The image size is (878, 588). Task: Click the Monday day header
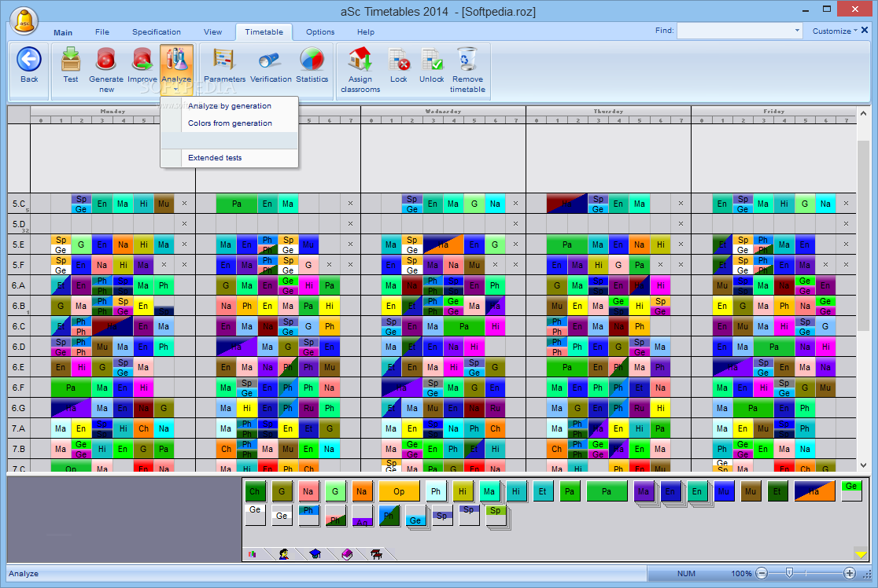[113, 112]
